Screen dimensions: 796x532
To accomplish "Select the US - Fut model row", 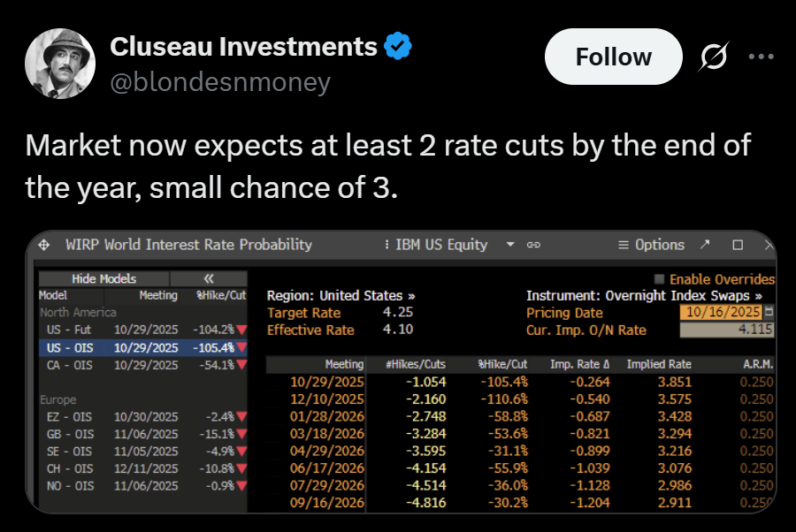I will point(142,330).
